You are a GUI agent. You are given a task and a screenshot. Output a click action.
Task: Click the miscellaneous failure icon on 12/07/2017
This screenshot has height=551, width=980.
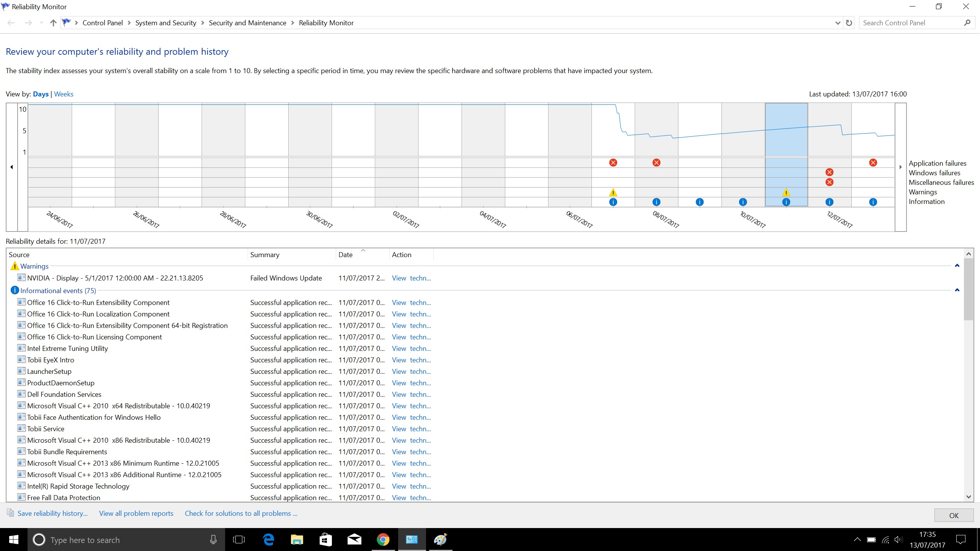tap(830, 182)
